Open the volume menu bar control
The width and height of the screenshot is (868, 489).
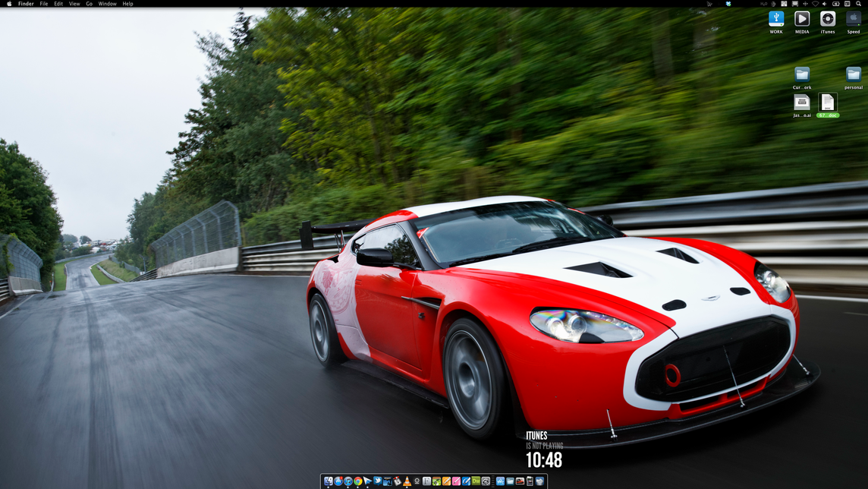point(825,3)
